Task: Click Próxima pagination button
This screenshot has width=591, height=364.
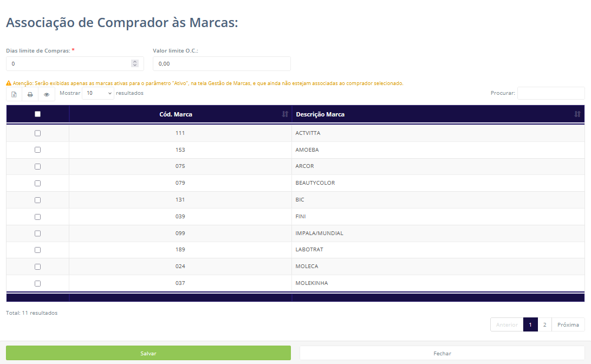Action: coord(568,325)
